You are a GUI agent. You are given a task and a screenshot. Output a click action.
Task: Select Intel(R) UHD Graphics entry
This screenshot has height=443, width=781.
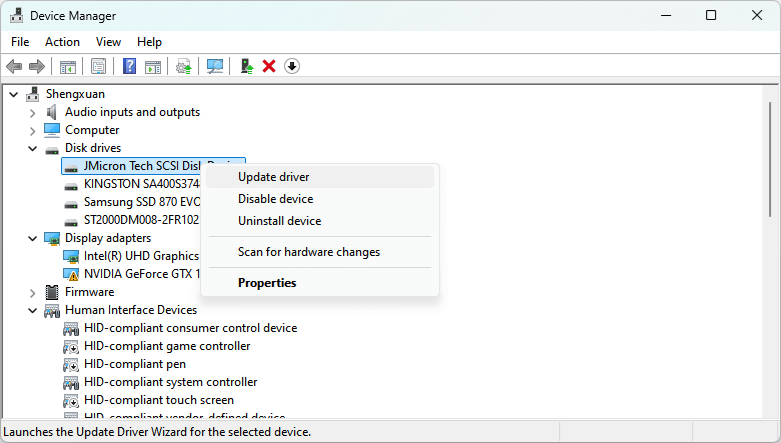pos(141,256)
